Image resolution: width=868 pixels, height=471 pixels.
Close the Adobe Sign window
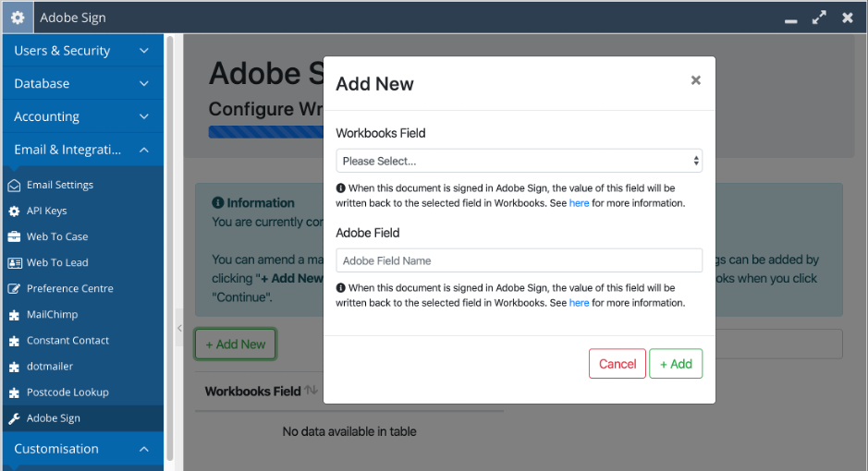[848, 18]
